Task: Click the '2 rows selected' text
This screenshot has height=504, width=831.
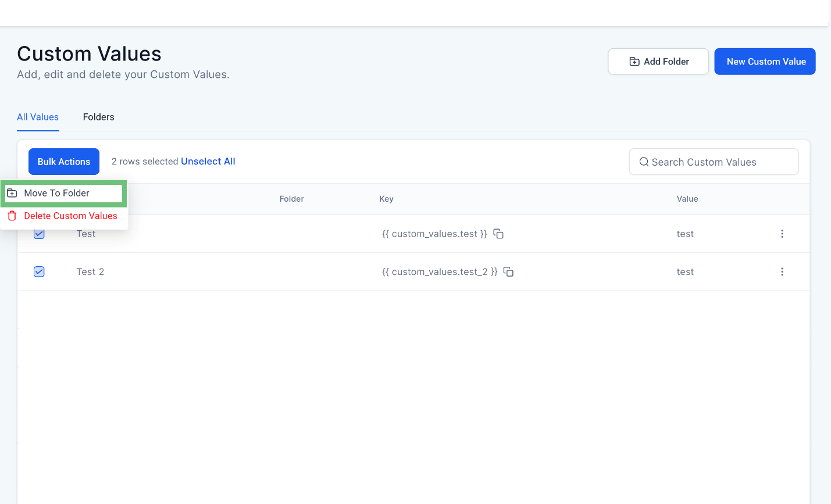Action: point(145,162)
